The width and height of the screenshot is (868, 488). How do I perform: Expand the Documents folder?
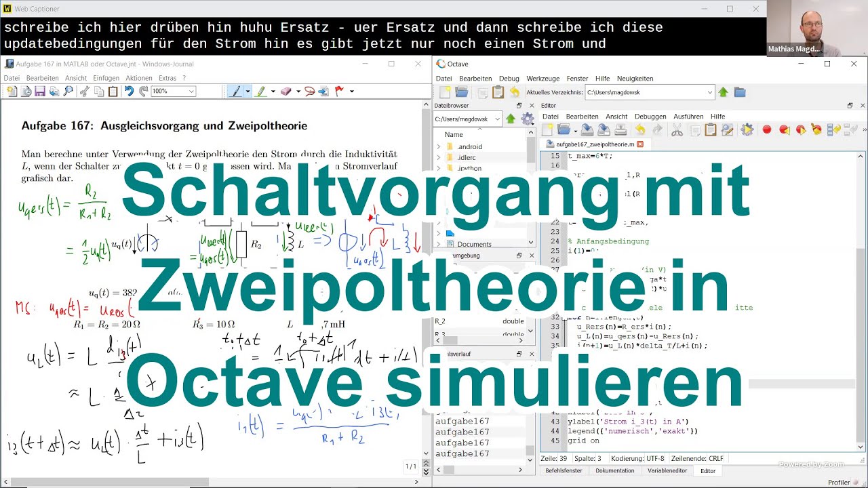[439, 244]
